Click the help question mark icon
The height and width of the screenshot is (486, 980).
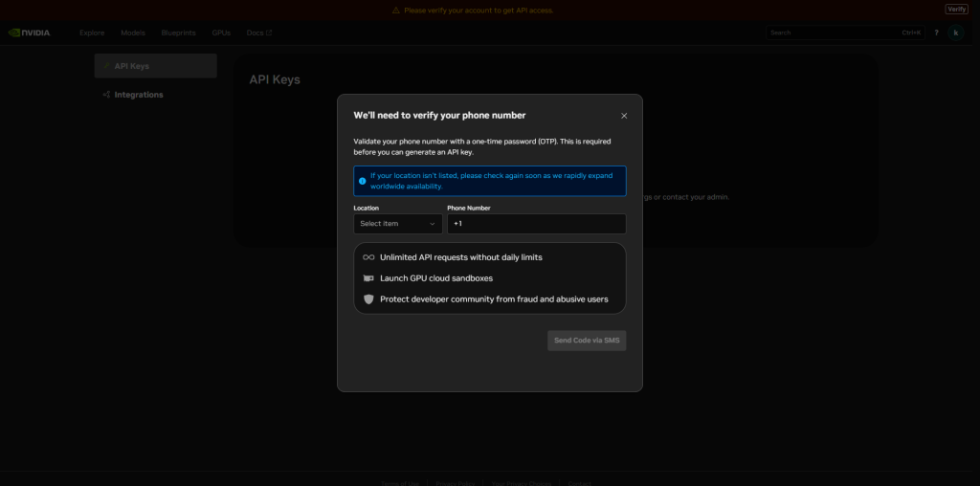click(936, 33)
